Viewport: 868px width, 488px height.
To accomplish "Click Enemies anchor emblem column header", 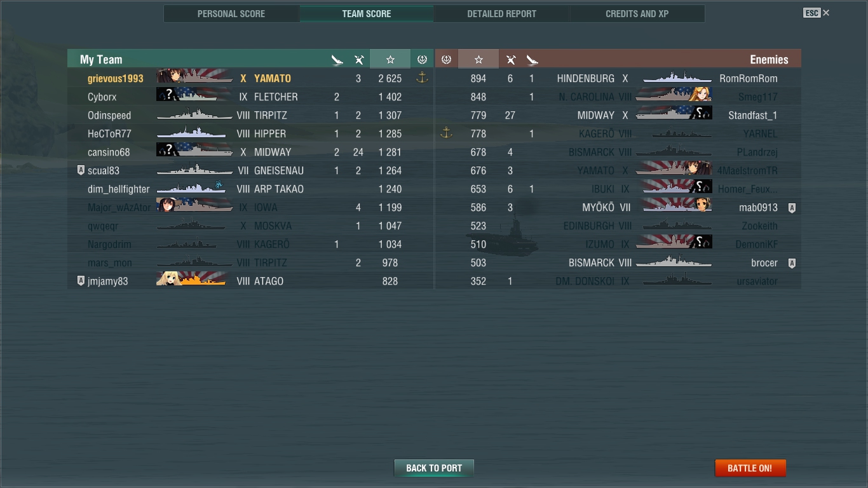I will point(446,59).
